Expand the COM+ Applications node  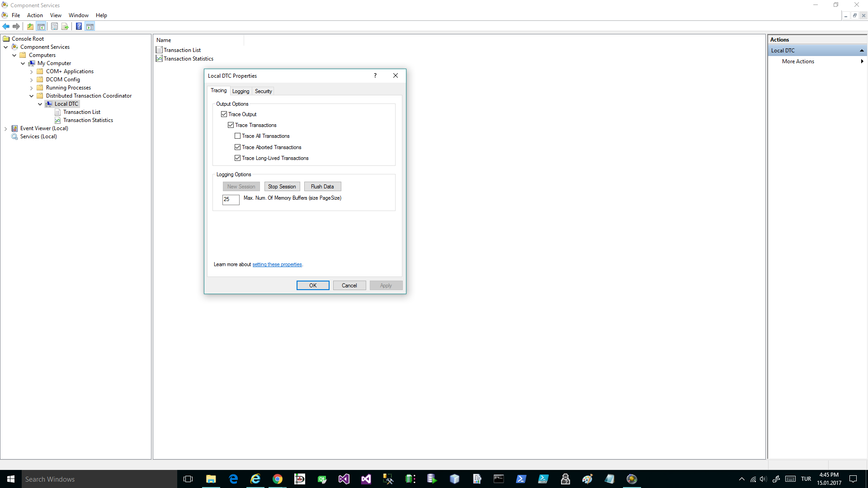(x=32, y=72)
